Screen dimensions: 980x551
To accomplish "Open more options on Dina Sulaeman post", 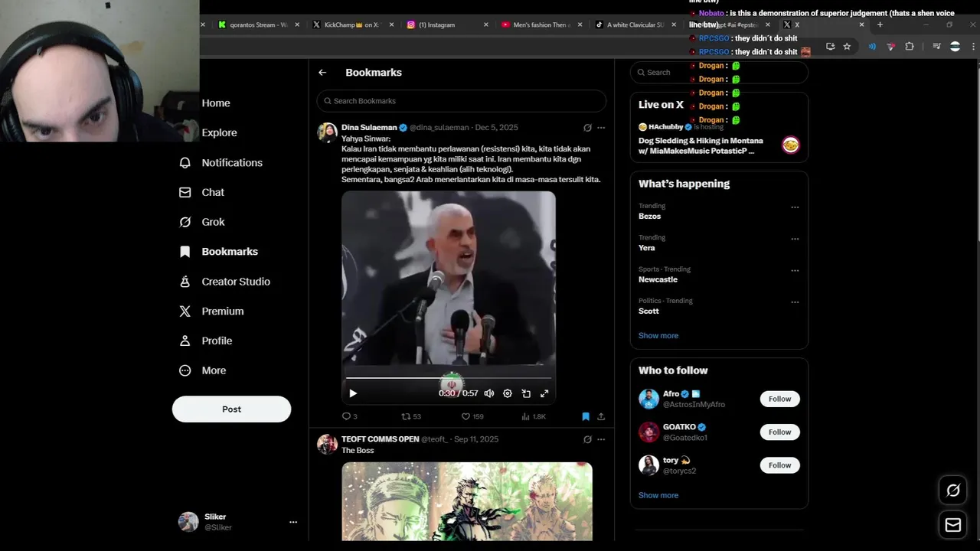I will pyautogui.click(x=601, y=128).
